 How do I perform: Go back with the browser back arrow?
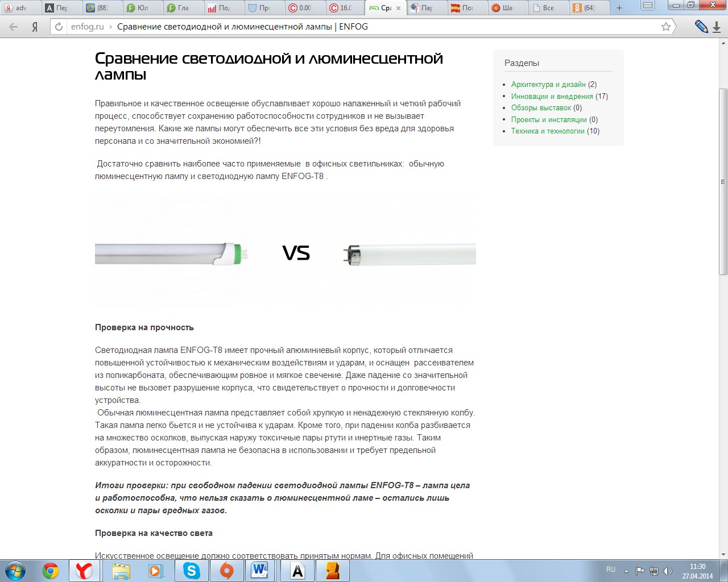point(14,27)
